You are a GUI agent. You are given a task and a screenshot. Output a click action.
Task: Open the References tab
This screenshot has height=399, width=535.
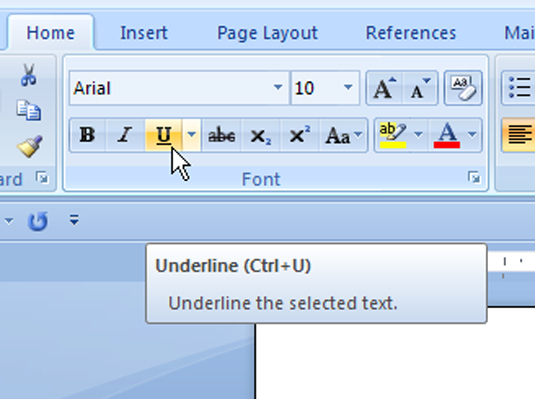[x=411, y=33]
